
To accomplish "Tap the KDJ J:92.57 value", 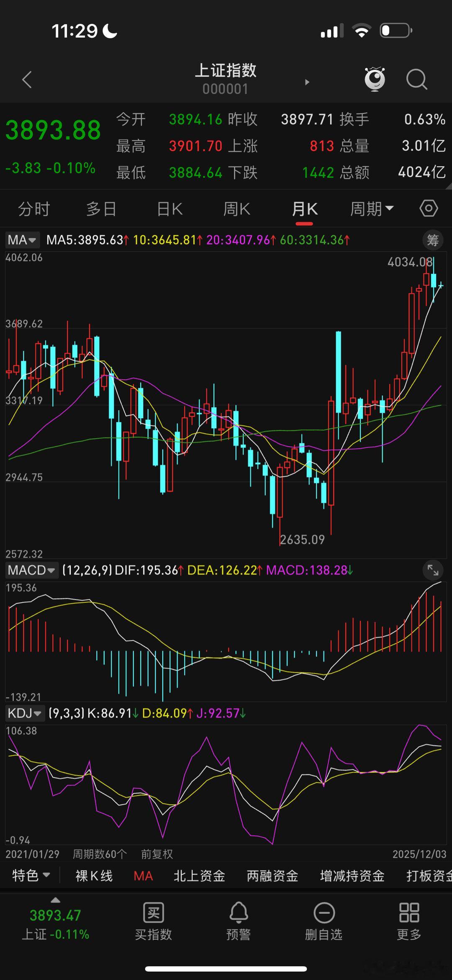I will tap(221, 713).
